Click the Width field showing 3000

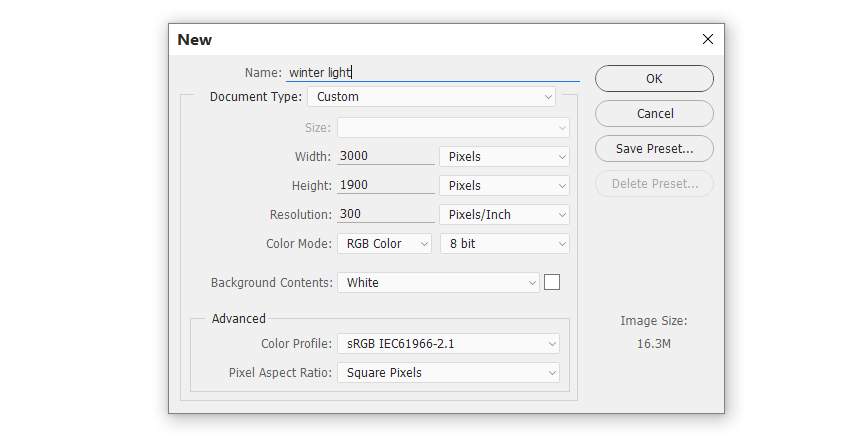[386, 156]
